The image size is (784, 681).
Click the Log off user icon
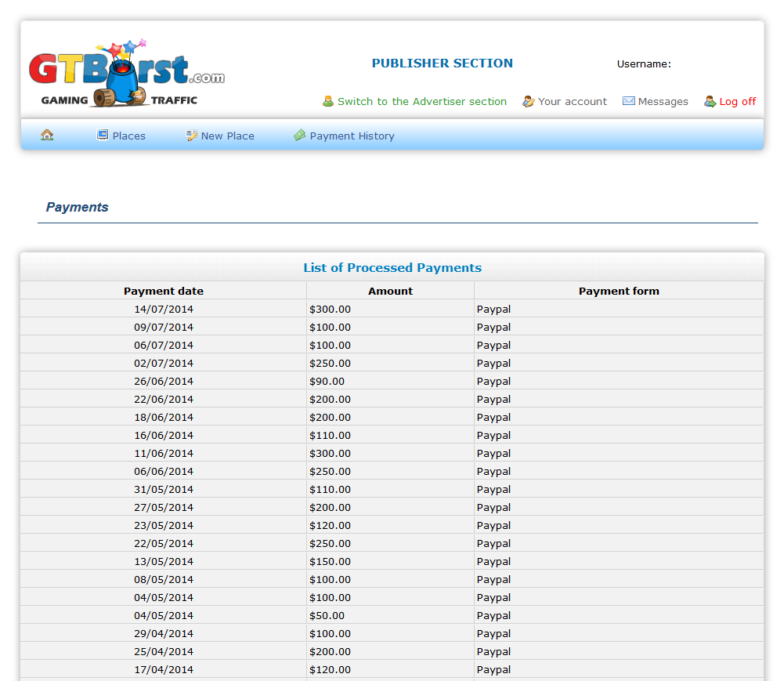[x=710, y=102]
